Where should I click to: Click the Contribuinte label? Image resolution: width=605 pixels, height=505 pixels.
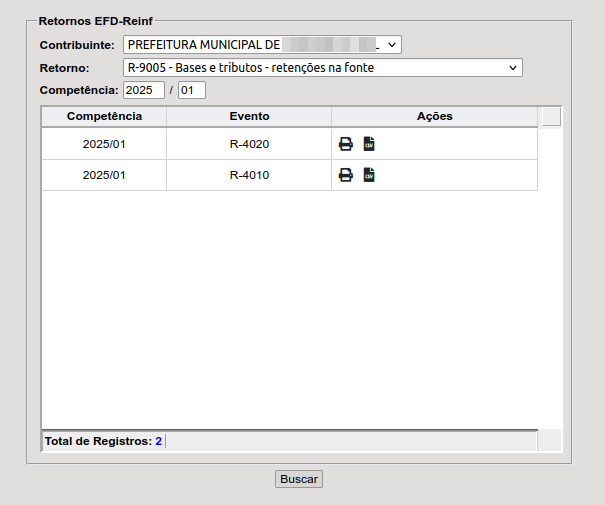pos(78,46)
